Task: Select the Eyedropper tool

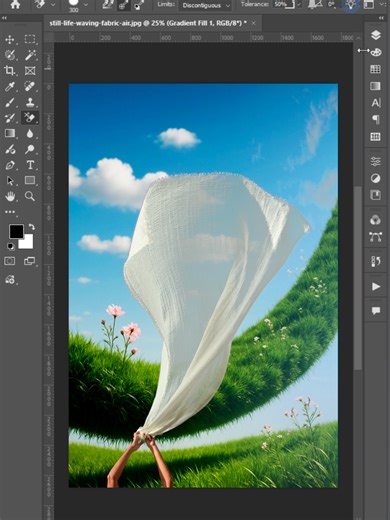Action: click(10, 86)
